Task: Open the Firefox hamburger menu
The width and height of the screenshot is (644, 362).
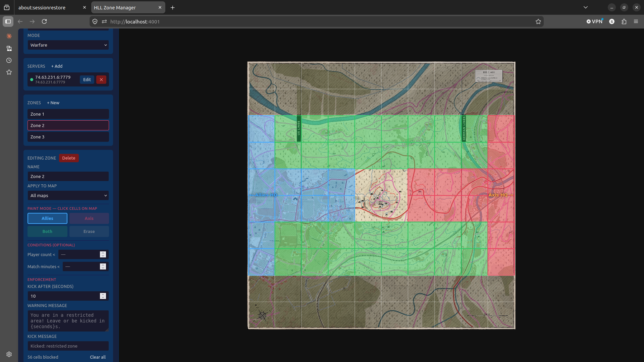Action: 636,21
